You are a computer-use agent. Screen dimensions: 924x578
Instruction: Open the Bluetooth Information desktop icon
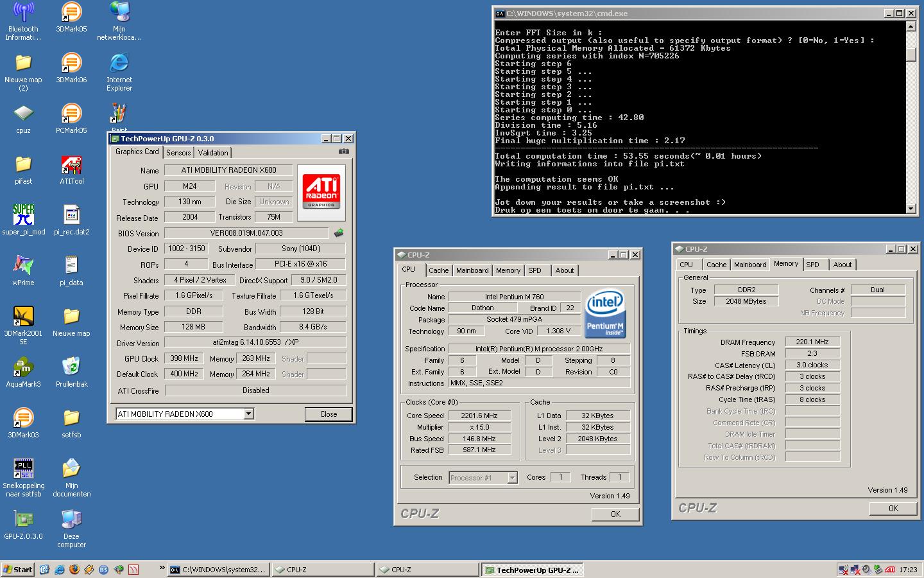24,21
